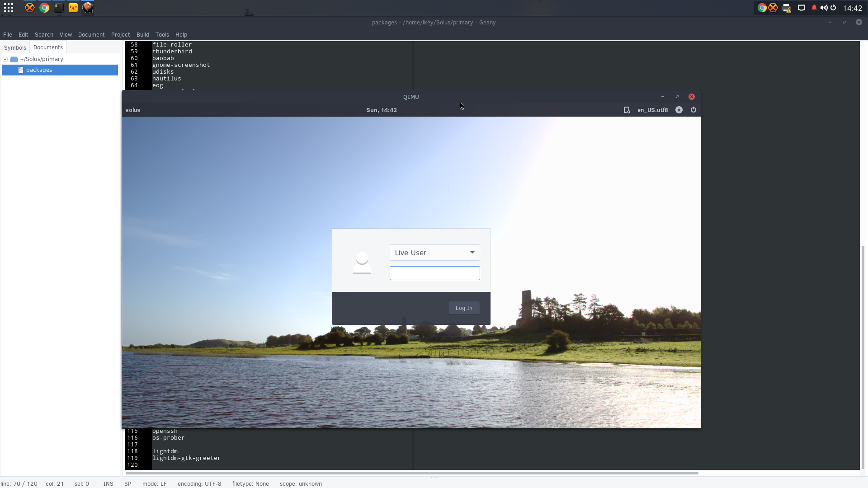The image size is (868, 488).
Task: Open Geany Help menu
Action: (181, 35)
